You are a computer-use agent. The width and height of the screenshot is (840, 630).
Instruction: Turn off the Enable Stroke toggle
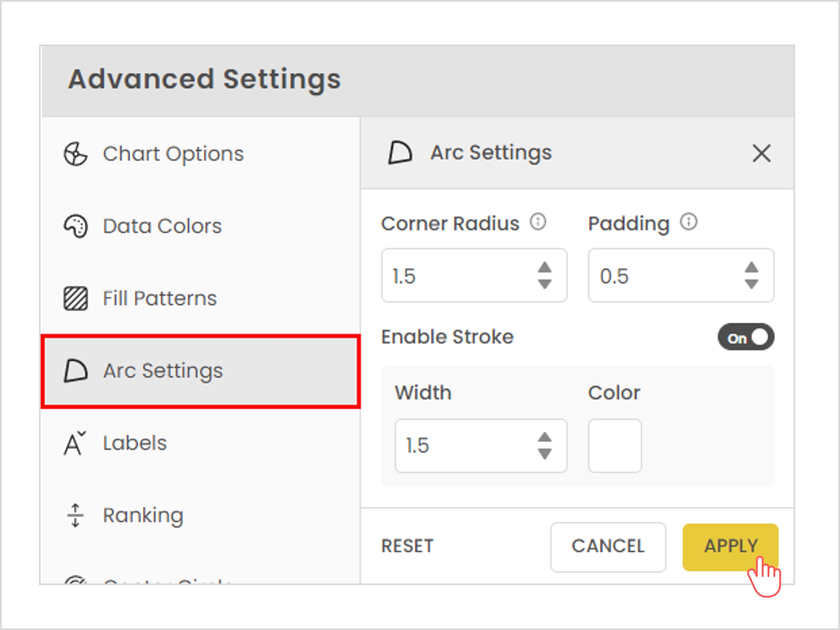click(746, 337)
